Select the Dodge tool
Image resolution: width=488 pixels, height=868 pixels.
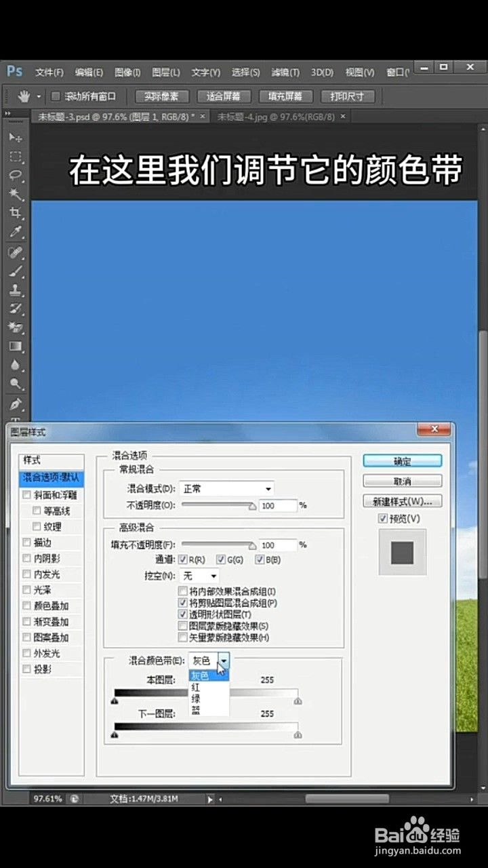15,384
